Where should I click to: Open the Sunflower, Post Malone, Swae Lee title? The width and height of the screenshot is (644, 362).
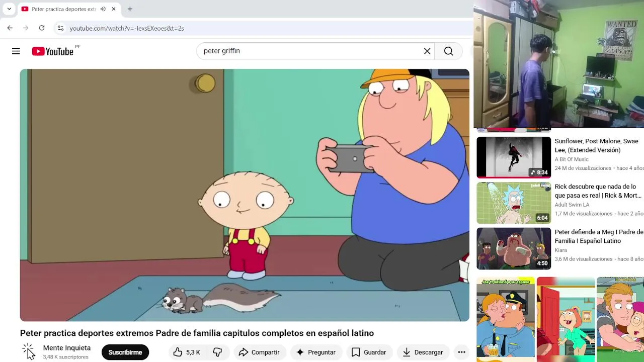tap(597, 146)
